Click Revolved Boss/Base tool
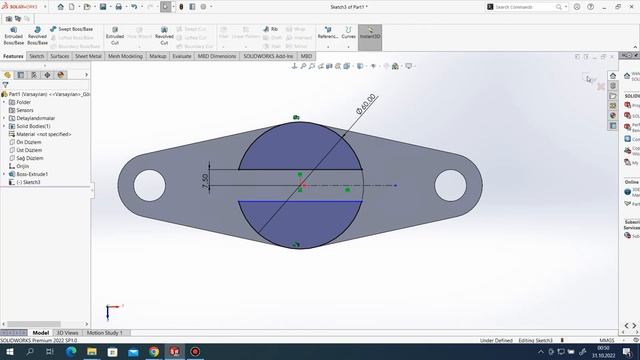 pyautogui.click(x=37, y=36)
